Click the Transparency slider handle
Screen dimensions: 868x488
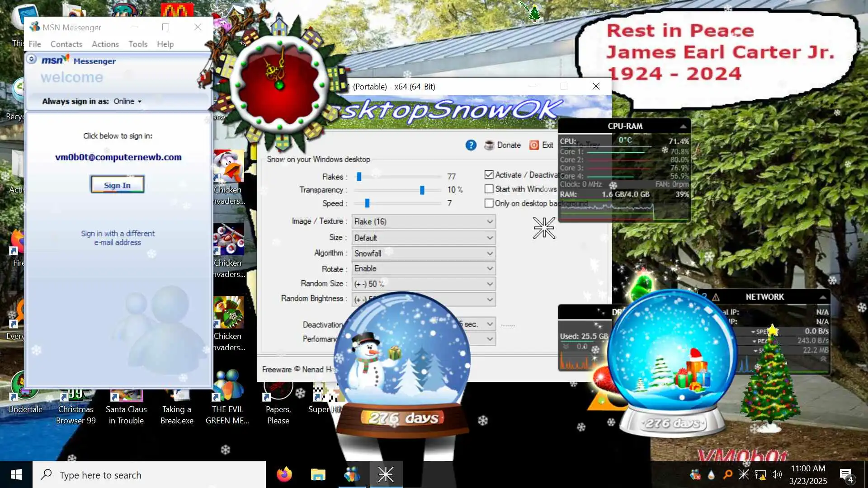pos(422,190)
